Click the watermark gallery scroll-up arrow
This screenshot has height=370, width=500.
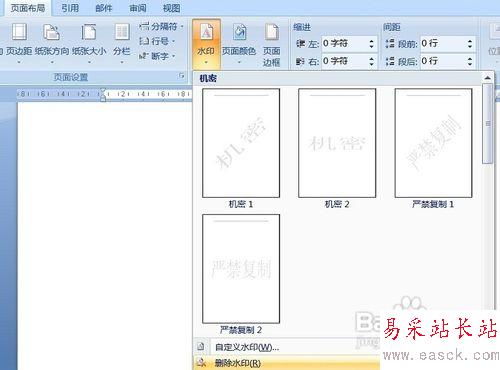click(488, 78)
